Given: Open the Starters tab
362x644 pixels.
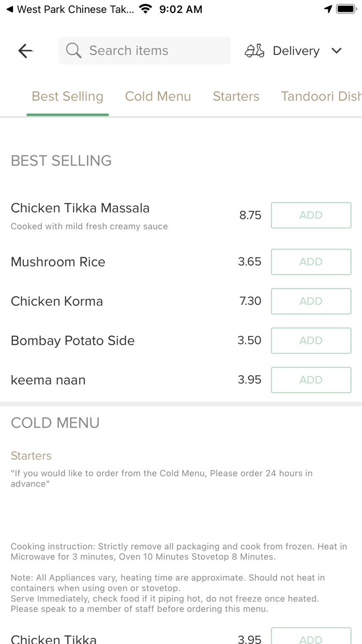Looking at the screenshot, I should coord(236,96).
